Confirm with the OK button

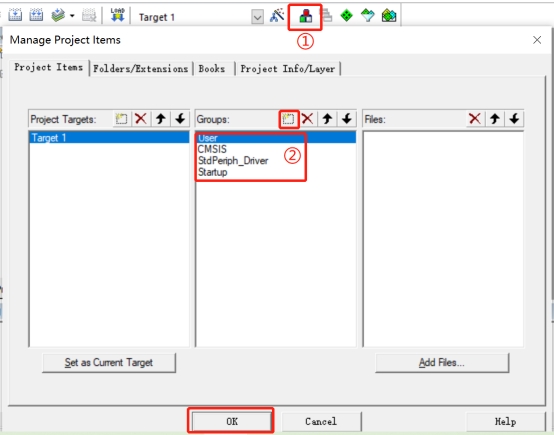point(232,421)
